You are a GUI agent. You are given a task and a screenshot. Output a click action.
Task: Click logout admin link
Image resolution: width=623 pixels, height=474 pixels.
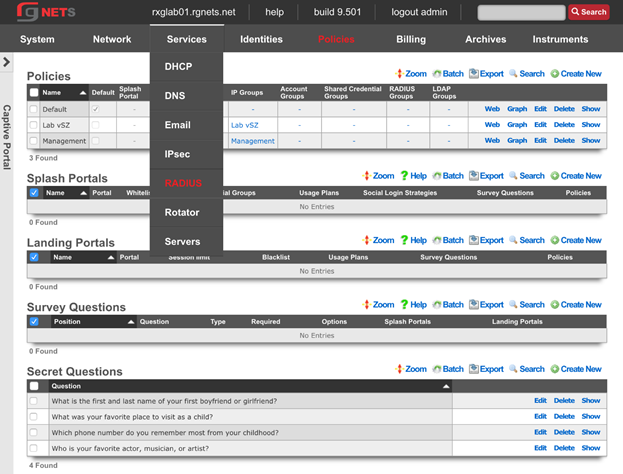click(x=421, y=12)
